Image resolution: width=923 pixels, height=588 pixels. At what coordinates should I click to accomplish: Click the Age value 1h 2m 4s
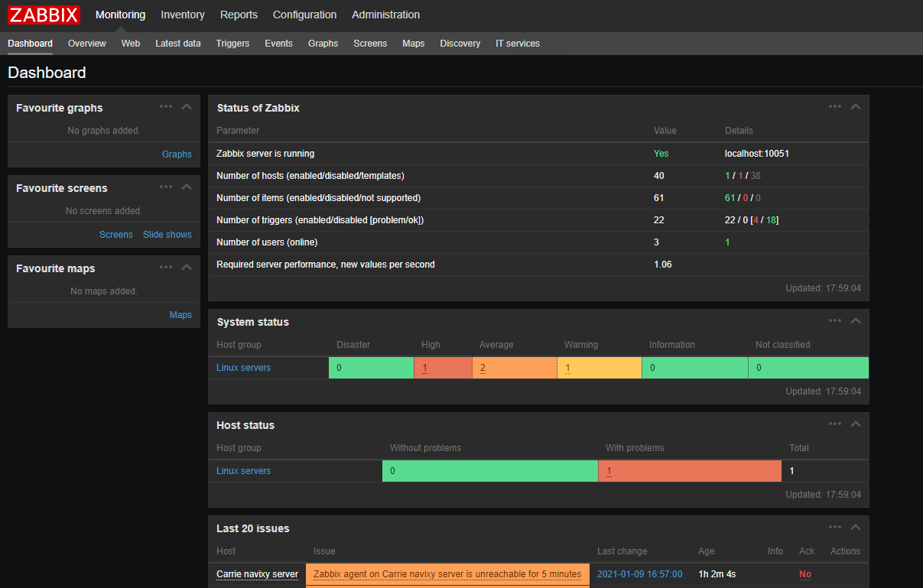click(x=717, y=574)
